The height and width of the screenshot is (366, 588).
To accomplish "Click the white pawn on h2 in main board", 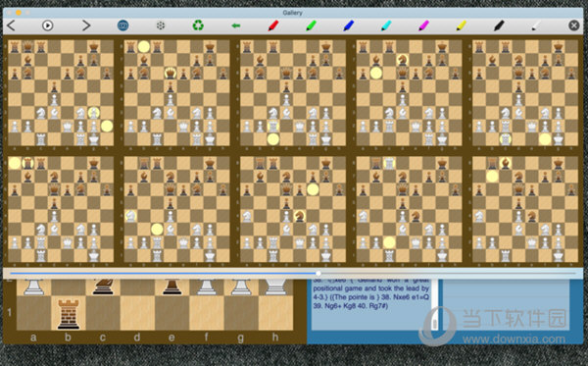I will (x=275, y=287).
